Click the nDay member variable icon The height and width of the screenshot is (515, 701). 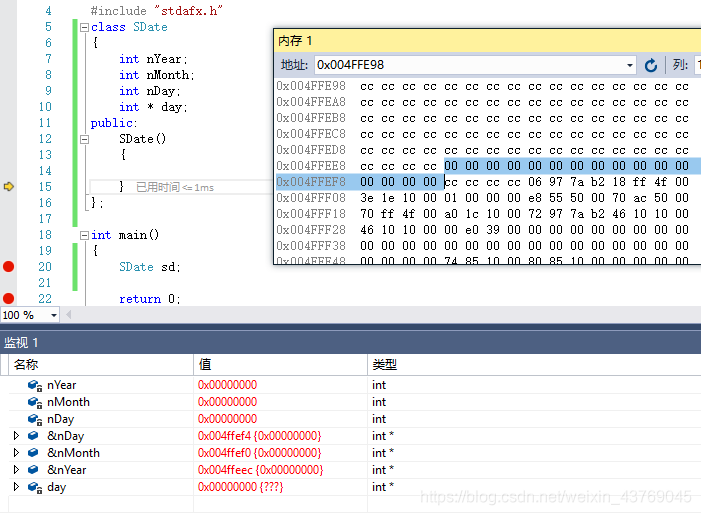click(34, 419)
